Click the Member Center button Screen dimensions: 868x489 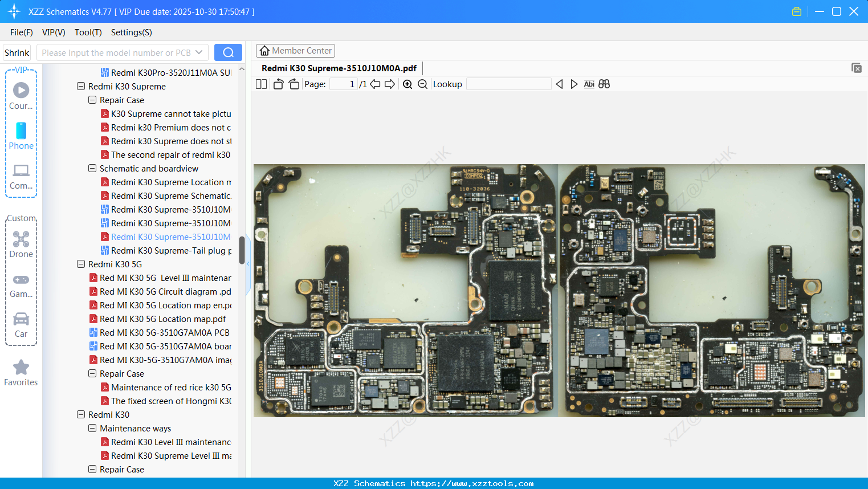tap(295, 51)
